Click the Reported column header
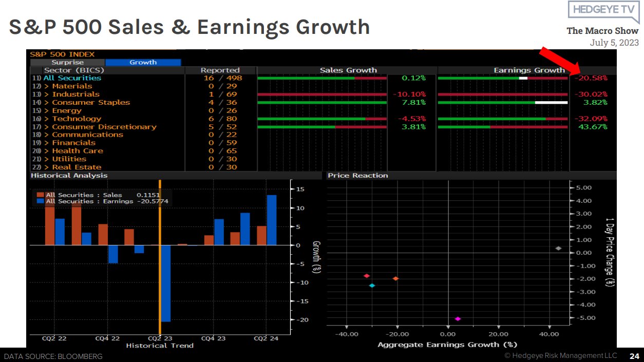Image resolution: width=644 pixels, height=362 pixels. click(220, 70)
